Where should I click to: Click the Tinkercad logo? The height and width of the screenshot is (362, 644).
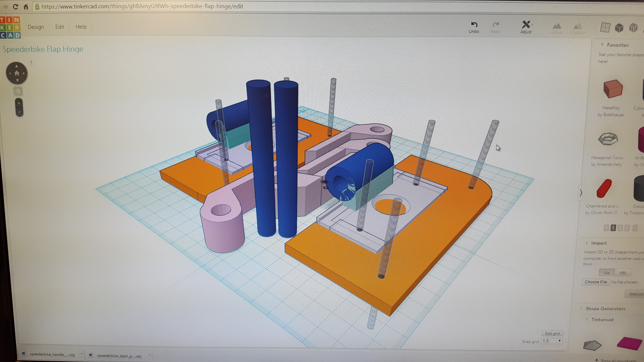point(10,28)
